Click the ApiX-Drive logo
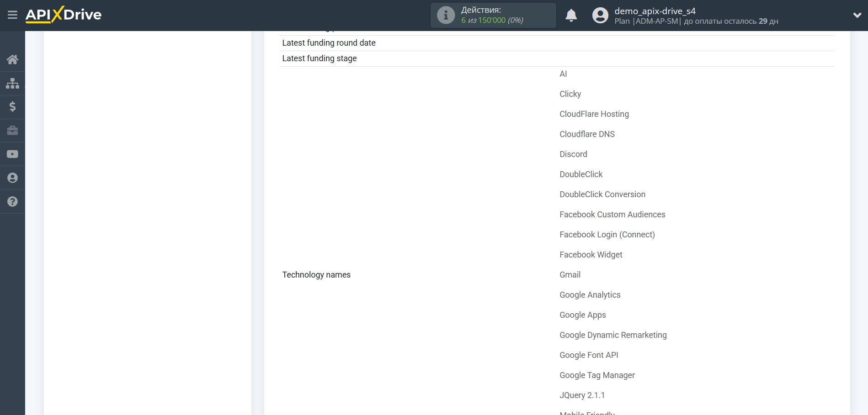868x415 pixels. pyautogui.click(x=64, y=15)
